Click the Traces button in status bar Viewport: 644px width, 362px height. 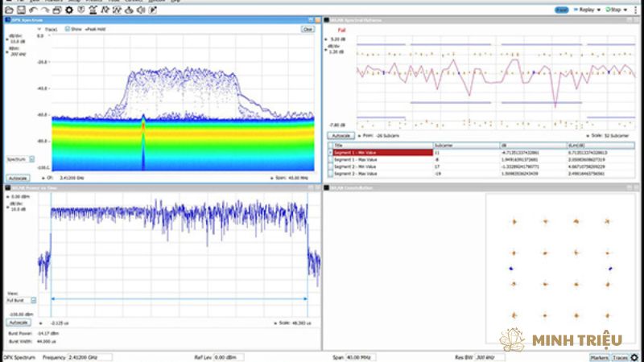(x=620, y=357)
